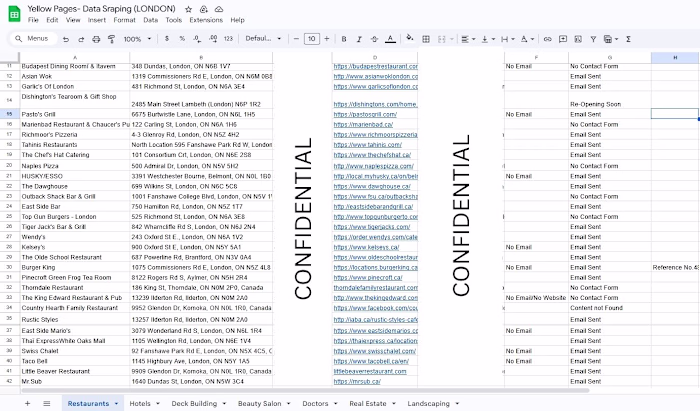
Task: Open Hotels tab dropdown arrow
Action: tap(158, 403)
